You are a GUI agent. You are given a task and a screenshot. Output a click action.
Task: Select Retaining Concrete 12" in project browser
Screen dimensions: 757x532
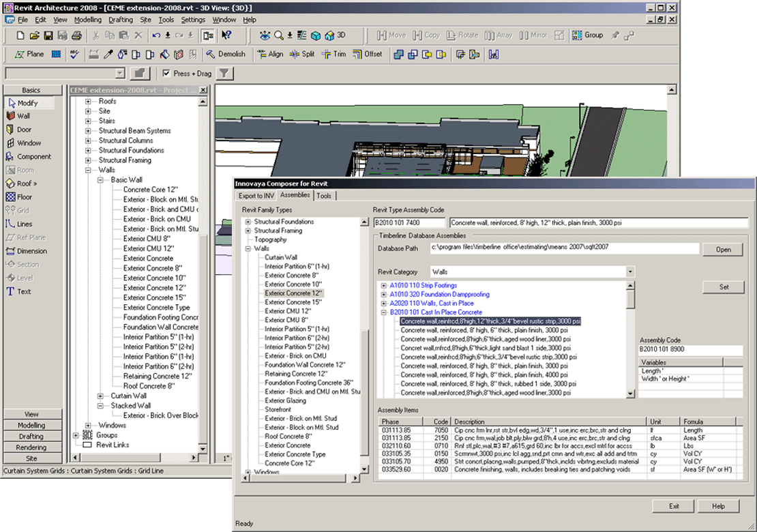157,376
